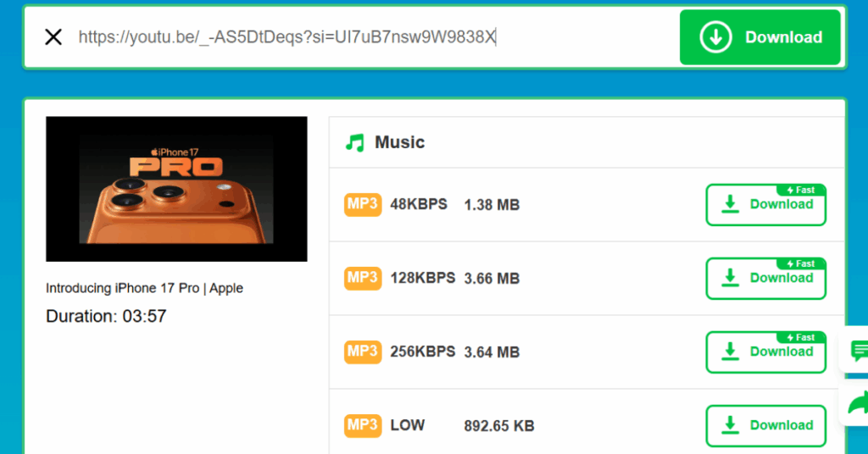Click the green share arrow icon on the right edge
Image resolution: width=868 pixels, height=454 pixels.
pos(859,402)
